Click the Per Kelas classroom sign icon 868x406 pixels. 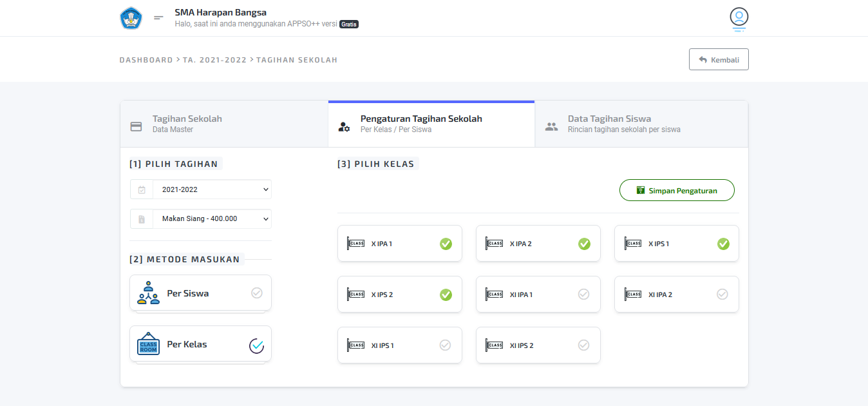pyautogui.click(x=148, y=344)
